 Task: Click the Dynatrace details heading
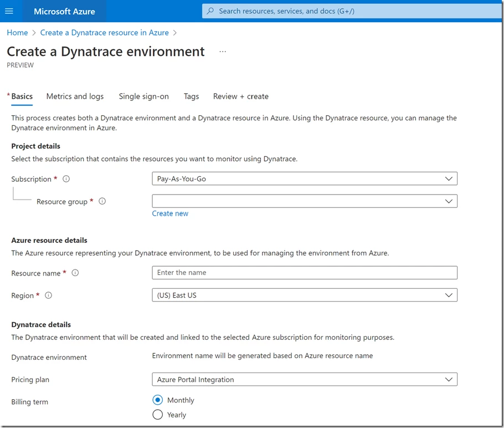(x=41, y=325)
